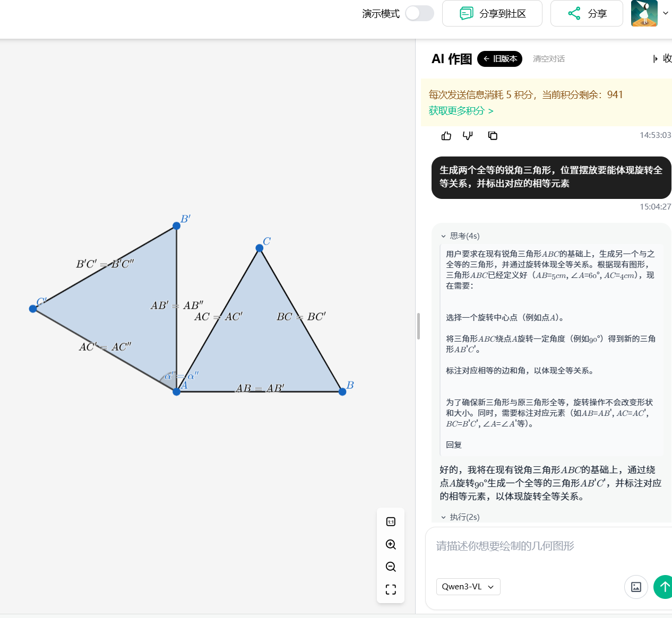Dislike the AI response with thumbs down
The width and height of the screenshot is (672, 618).
pyautogui.click(x=467, y=136)
